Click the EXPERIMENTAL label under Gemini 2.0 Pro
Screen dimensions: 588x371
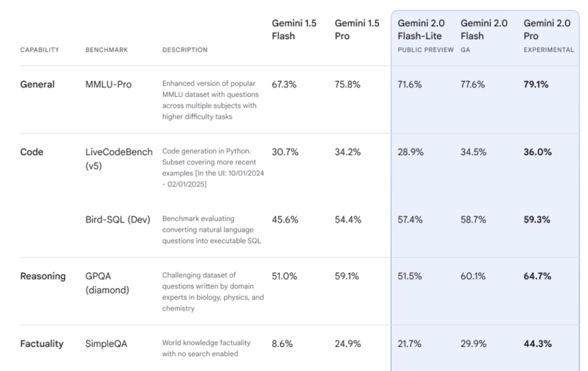pyautogui.click(x=548, y=50)
